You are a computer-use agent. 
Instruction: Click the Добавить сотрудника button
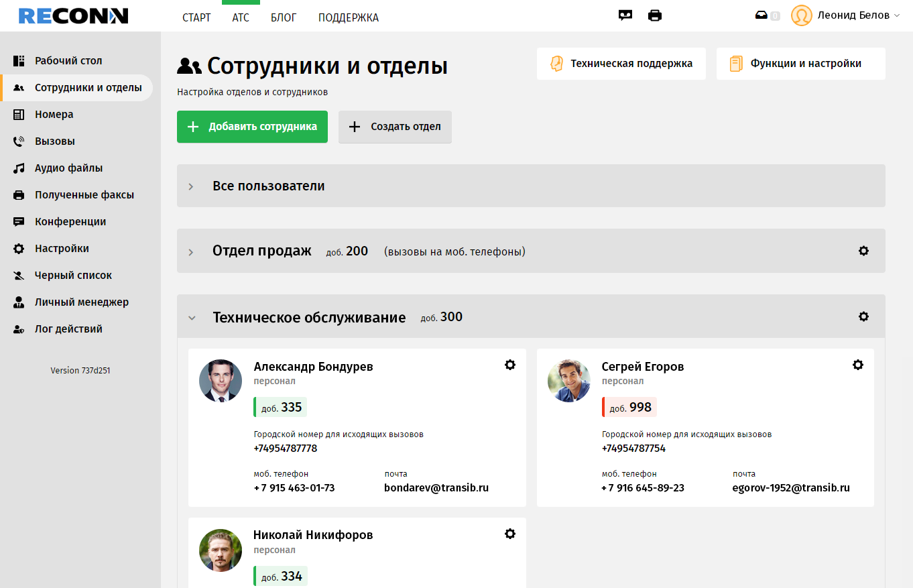(x=252, y=127)
